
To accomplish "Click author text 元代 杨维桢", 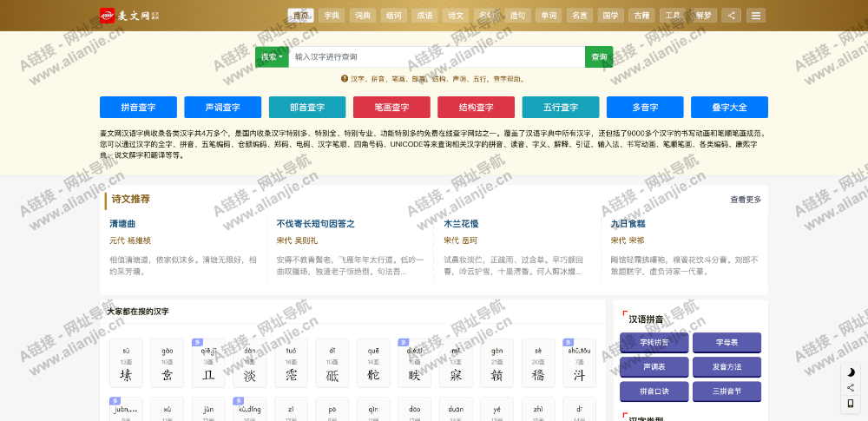I will click(x=130, y=240).
